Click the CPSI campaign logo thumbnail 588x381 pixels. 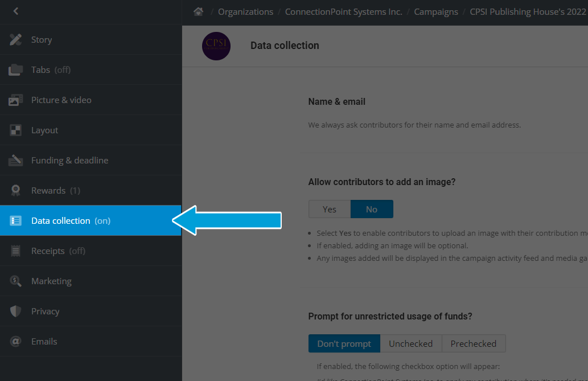coord(216,46)
